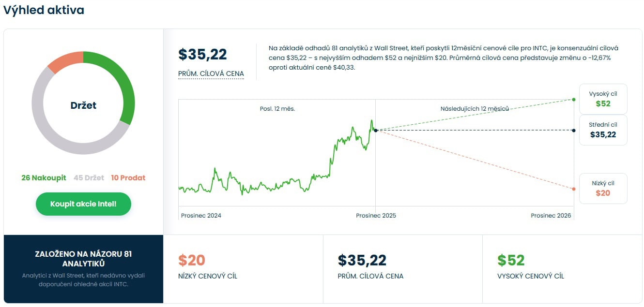Screen dimensions: 644x307
Task: Click the green high target endpoint dot
Action: click(574, 100)
